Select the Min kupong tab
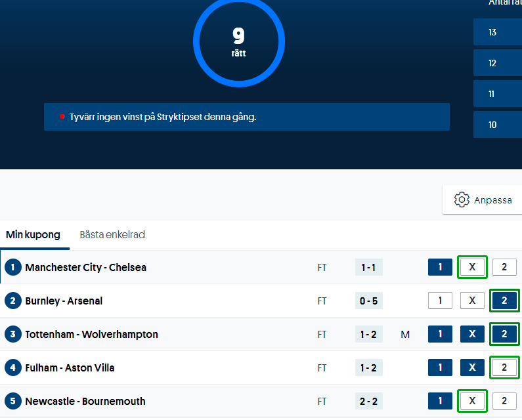522x420 pixels. [x=33, y=234]
